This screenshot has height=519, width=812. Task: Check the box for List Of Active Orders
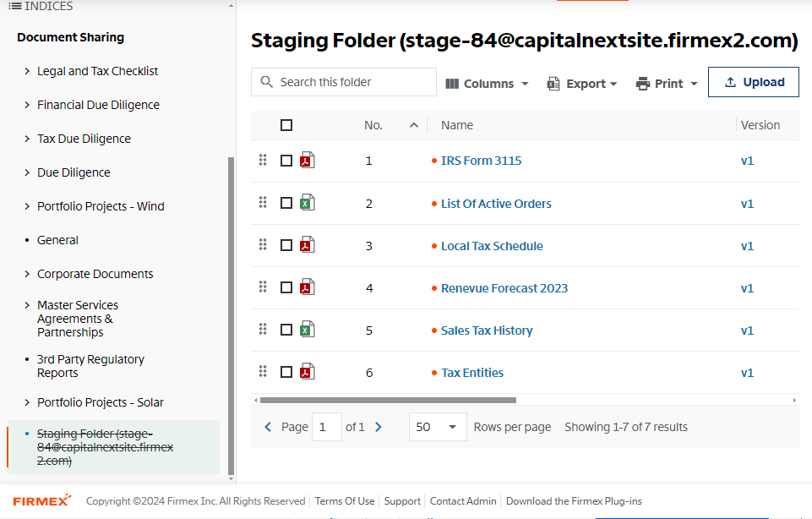tap(286, 203)
